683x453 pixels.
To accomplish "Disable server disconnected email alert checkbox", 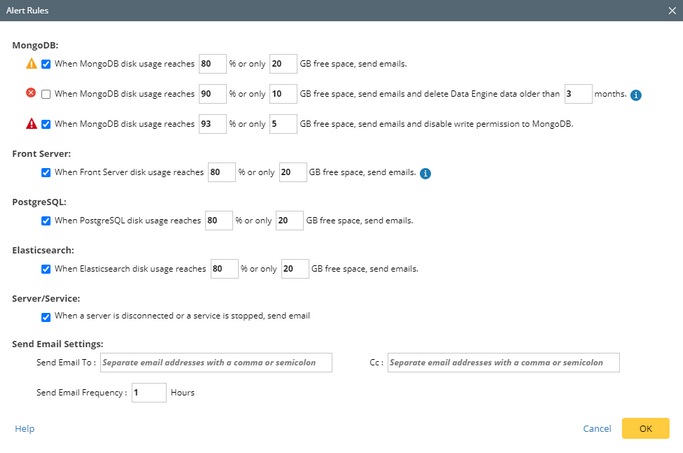I will (46, 316).
